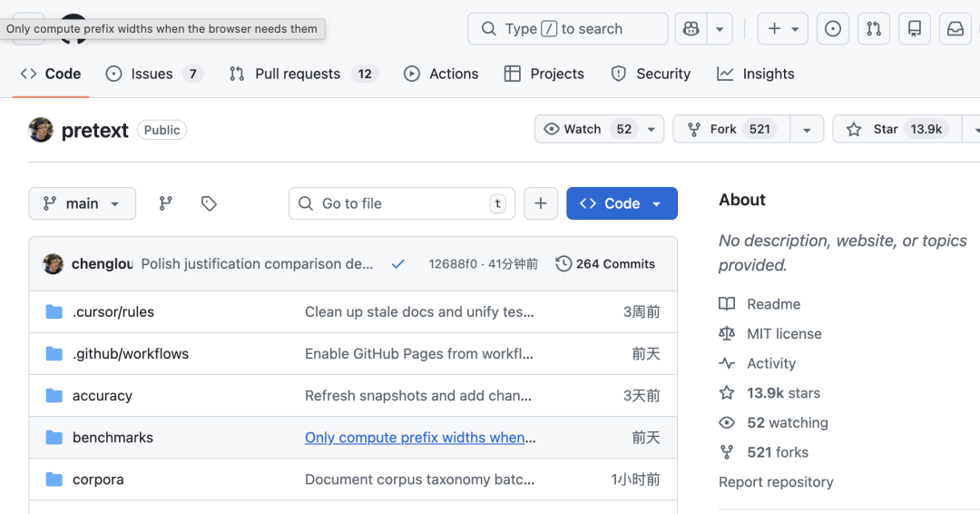980x514 pixels.
Task: View commit status check mark
Action: 397,264
